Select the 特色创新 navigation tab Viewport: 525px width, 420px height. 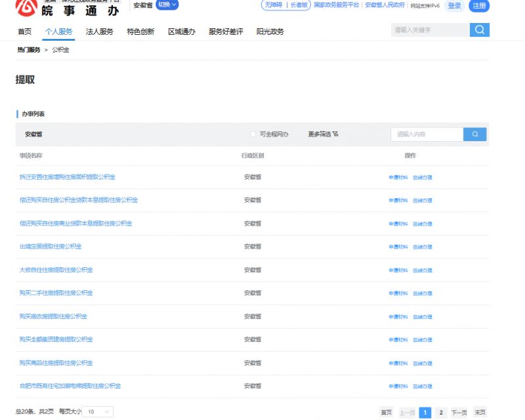coord(140,31)
